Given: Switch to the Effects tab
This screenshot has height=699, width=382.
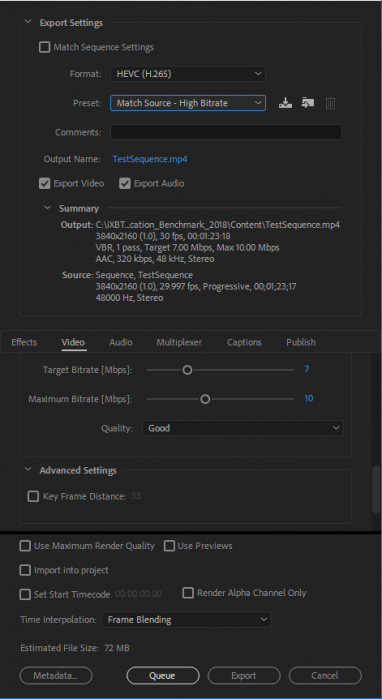Looking at the screenshot, I should click(x=24, y=342).
